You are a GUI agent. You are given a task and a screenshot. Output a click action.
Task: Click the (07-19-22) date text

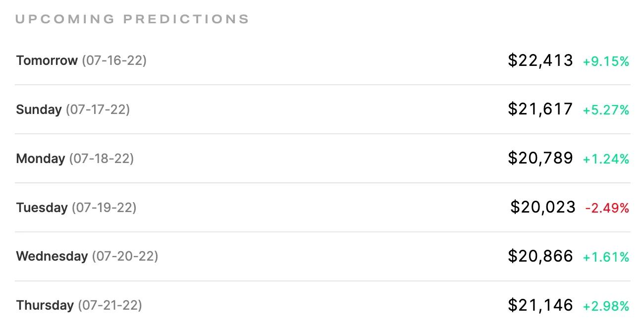pos(104,208)
